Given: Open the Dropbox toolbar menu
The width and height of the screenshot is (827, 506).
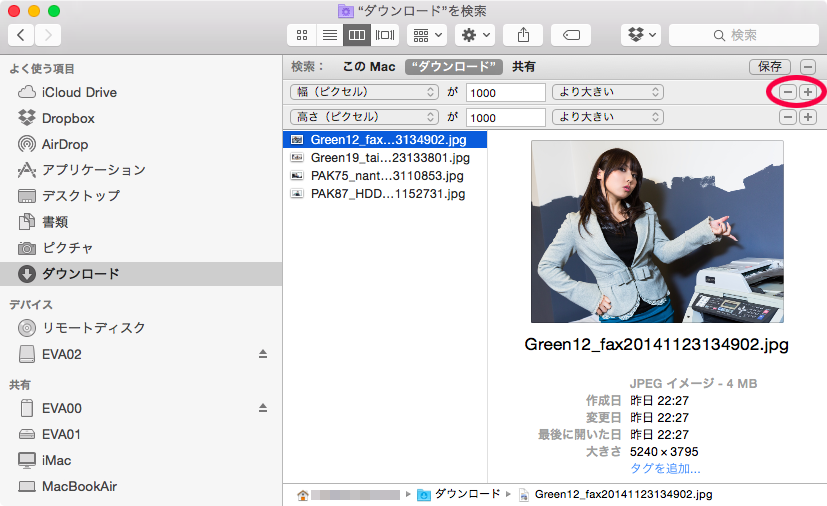Looking at the screenshot, I should [641, 35].
